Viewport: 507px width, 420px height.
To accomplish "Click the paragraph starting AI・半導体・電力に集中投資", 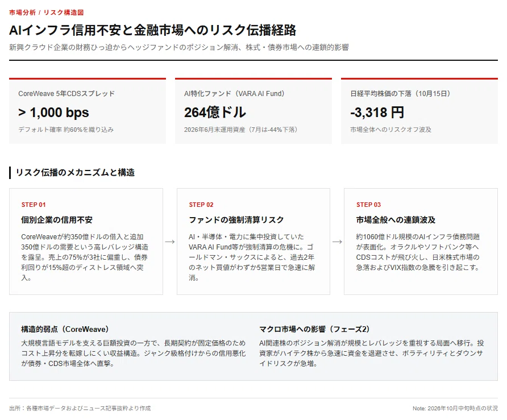I will [252, 257].
